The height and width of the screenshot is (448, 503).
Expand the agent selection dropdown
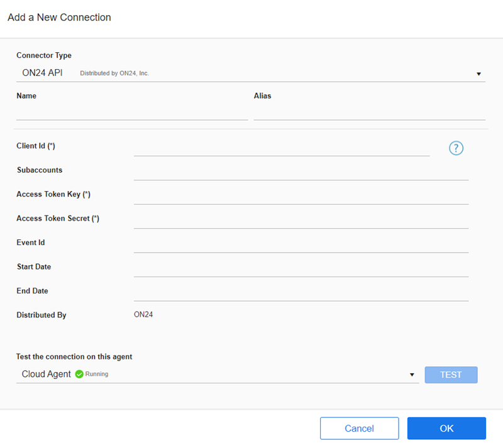tap(412, 374)
